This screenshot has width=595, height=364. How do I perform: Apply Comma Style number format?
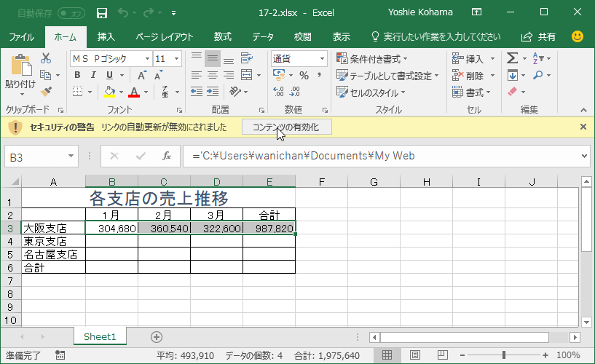coord(320,75)
